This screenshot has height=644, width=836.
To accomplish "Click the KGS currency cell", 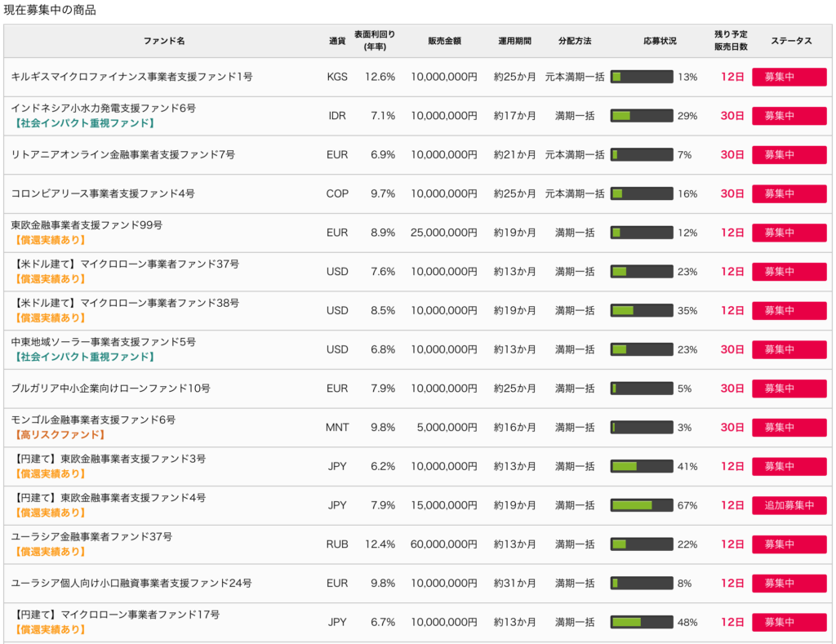I will click(337, 77).
